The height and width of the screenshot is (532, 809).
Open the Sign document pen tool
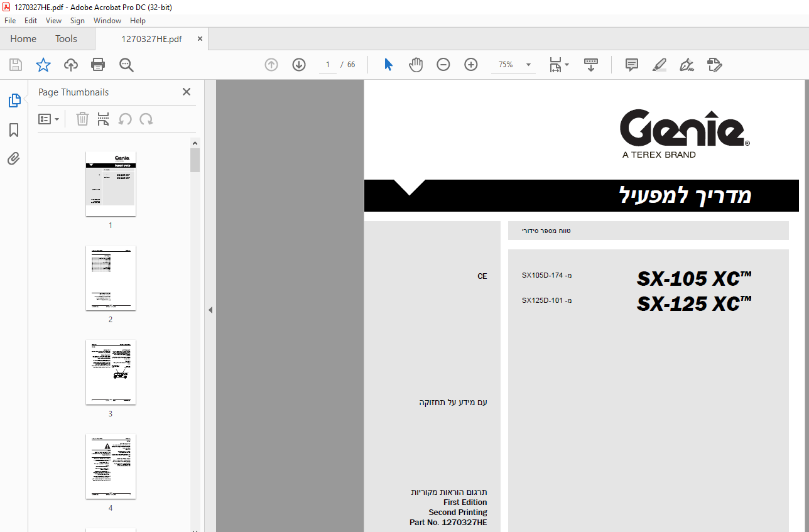(x=687, y=65)
